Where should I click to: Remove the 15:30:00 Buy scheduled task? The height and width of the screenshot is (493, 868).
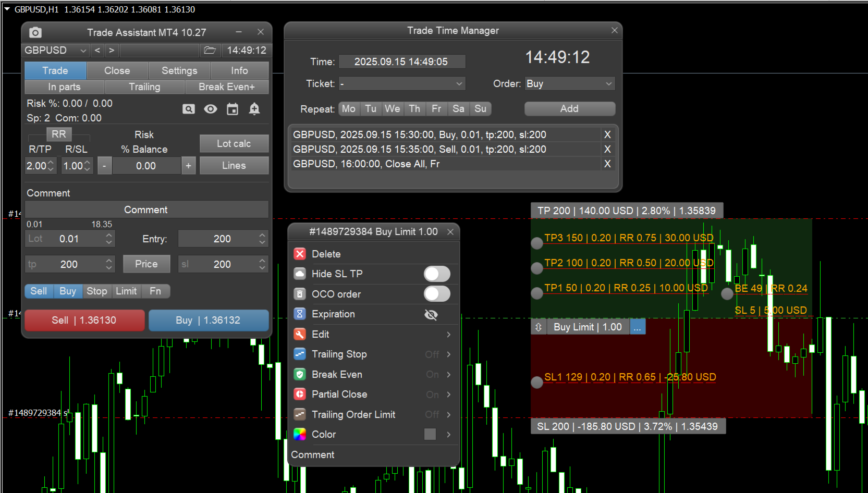(x=607, y=134)
